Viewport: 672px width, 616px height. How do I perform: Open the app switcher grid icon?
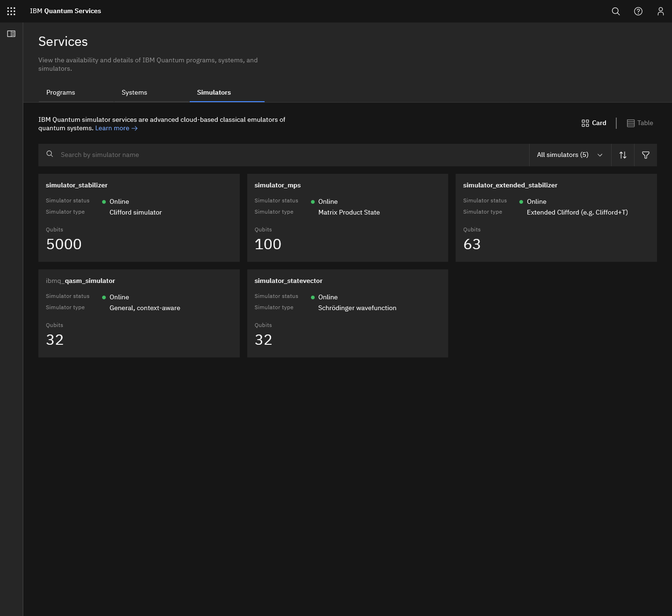pos(11,11)
